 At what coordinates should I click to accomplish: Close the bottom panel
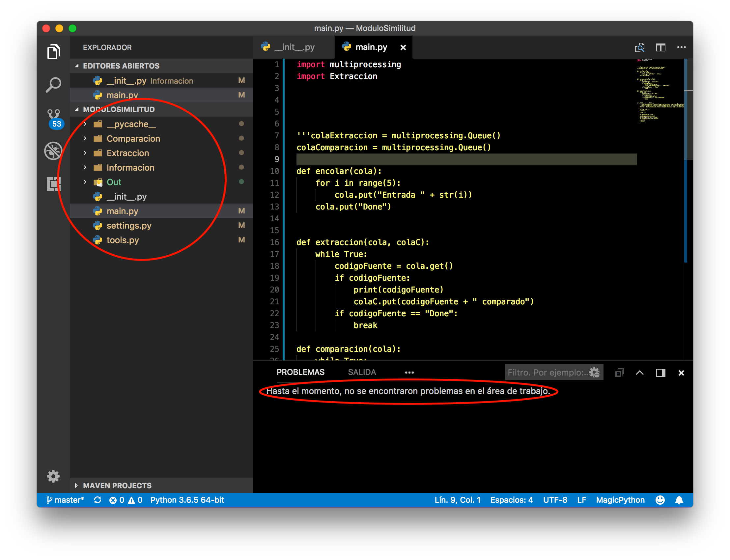pos(681,373)
